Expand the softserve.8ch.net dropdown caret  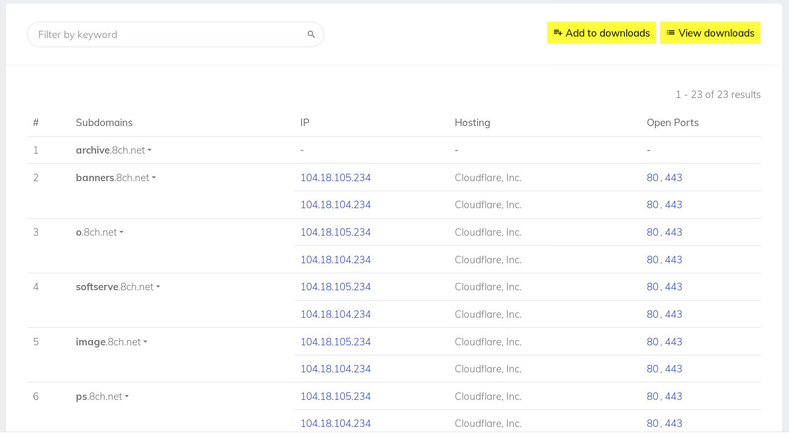pyautogui.click(x=158, y=287)
